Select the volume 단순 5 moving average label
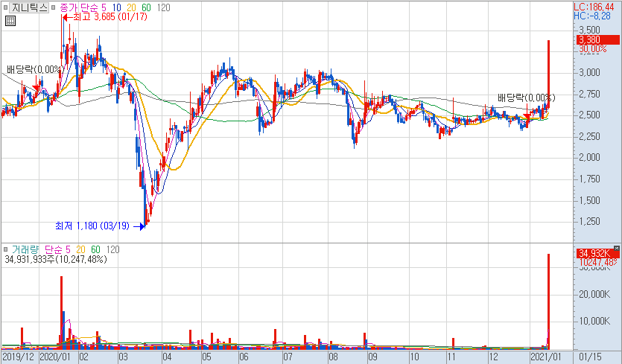This screenshot has height=364, width=622. click(x=57, y=249)
